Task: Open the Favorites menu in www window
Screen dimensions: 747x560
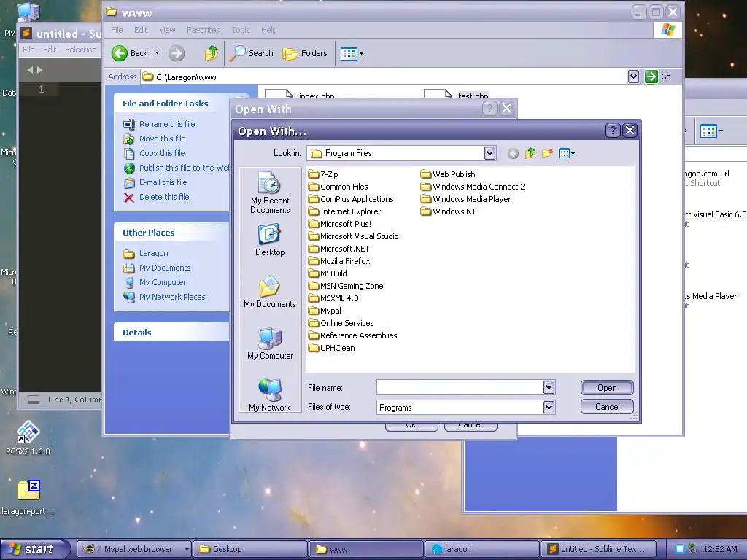Action: 204,30
